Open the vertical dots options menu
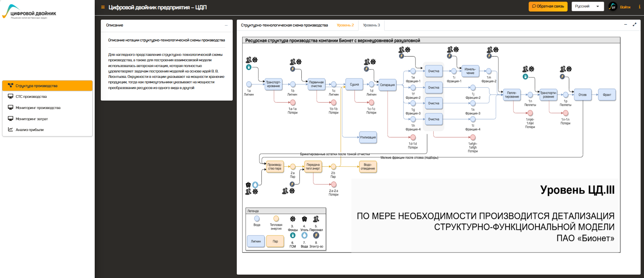The height and width of the screenshot is (278, 644). tap(639, 7)
